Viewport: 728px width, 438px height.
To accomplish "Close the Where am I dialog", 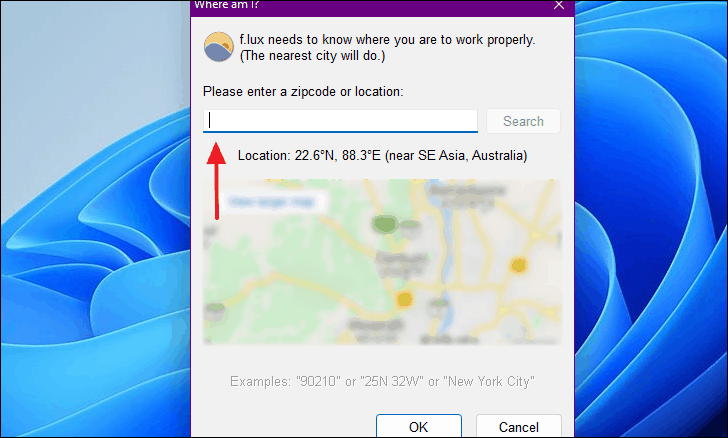I will 559,5.
